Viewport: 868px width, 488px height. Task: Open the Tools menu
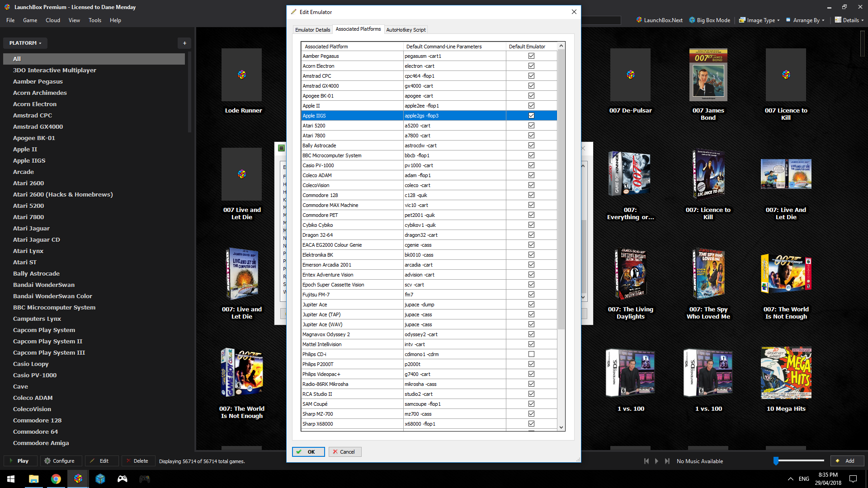click(x=95, y=20)
